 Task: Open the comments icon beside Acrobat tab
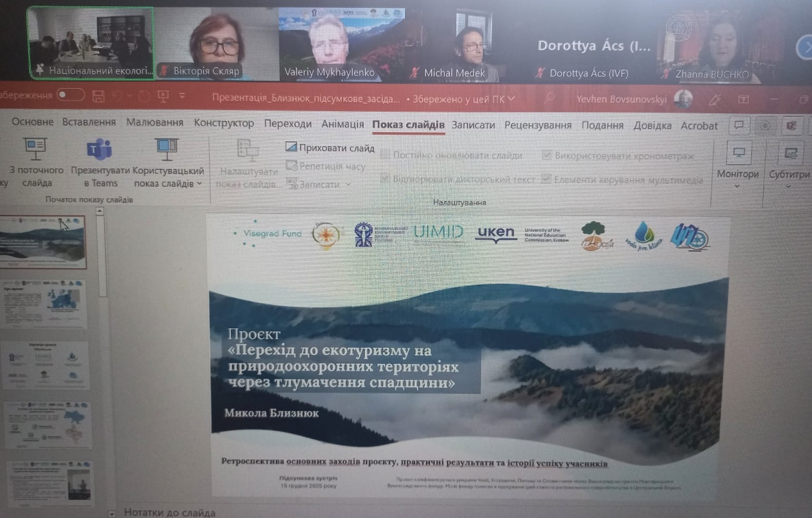[x=739, y=125]
